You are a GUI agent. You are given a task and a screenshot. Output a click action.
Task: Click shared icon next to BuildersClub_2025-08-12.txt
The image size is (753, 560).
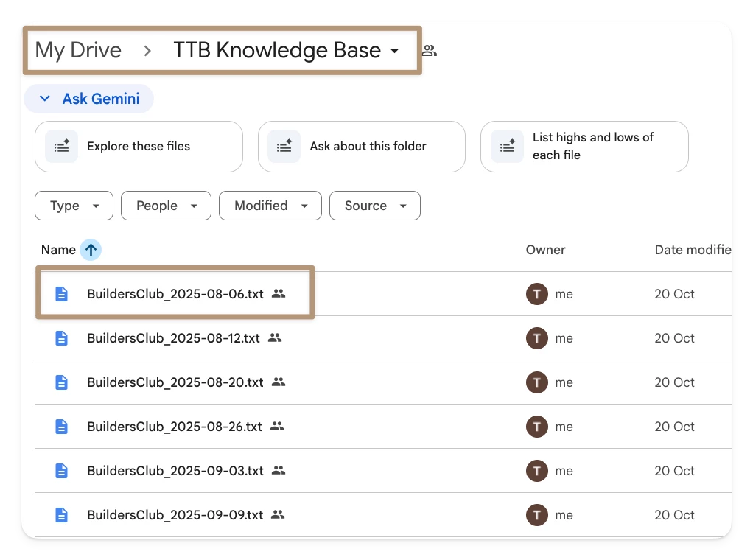[x=275, y=337]
